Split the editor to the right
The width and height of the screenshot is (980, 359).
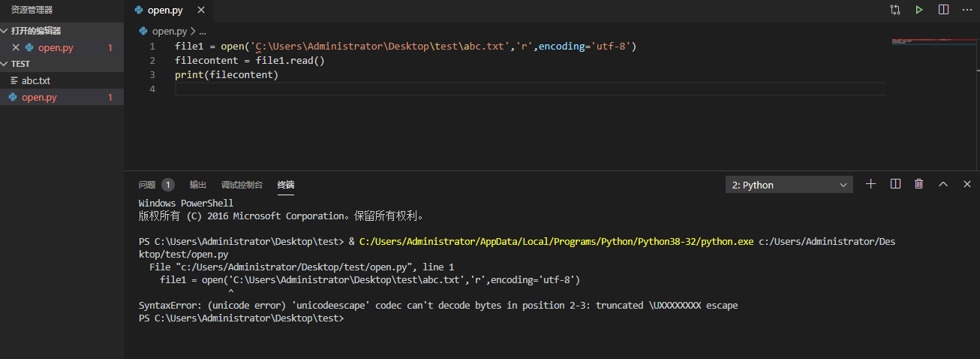click(943, 10)
